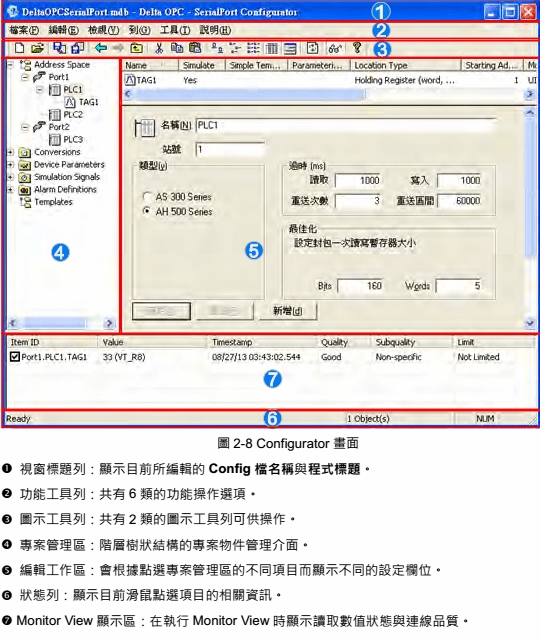
Task: Click the edit area vertical scrollbar
Action: 529,218
